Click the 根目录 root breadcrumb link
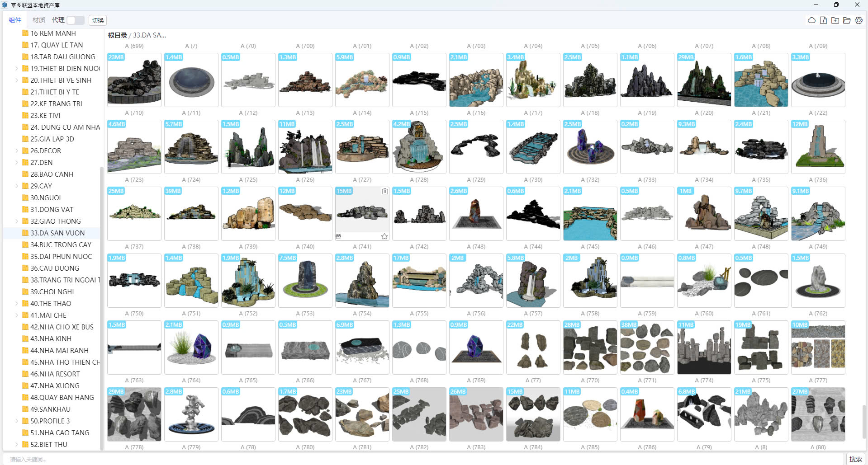The width and height of the screenshot is (868, 465). [x=117, y=35]
